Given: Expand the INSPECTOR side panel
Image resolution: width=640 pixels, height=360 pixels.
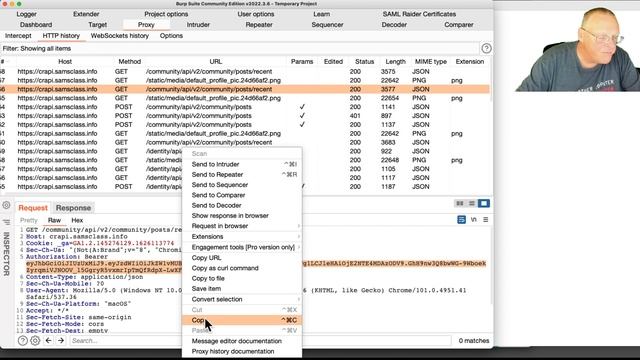Looking at the screenshot, I should [x=7, y=253].
